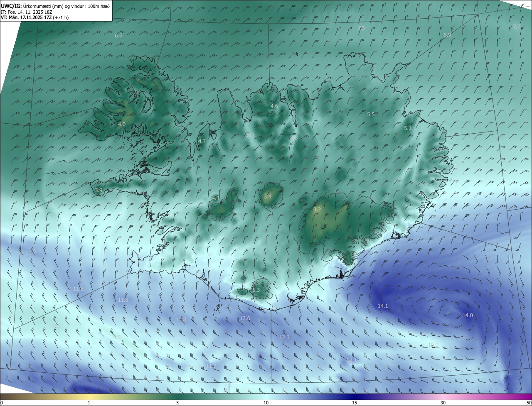Click the 7.5 value label
Image resolution: width=532 pixels, height=406 pixels.
click(361, 28)
